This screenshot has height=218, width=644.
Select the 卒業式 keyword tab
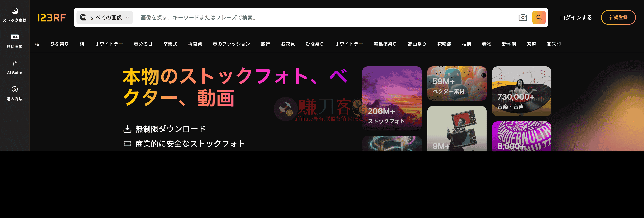point(170,44)
